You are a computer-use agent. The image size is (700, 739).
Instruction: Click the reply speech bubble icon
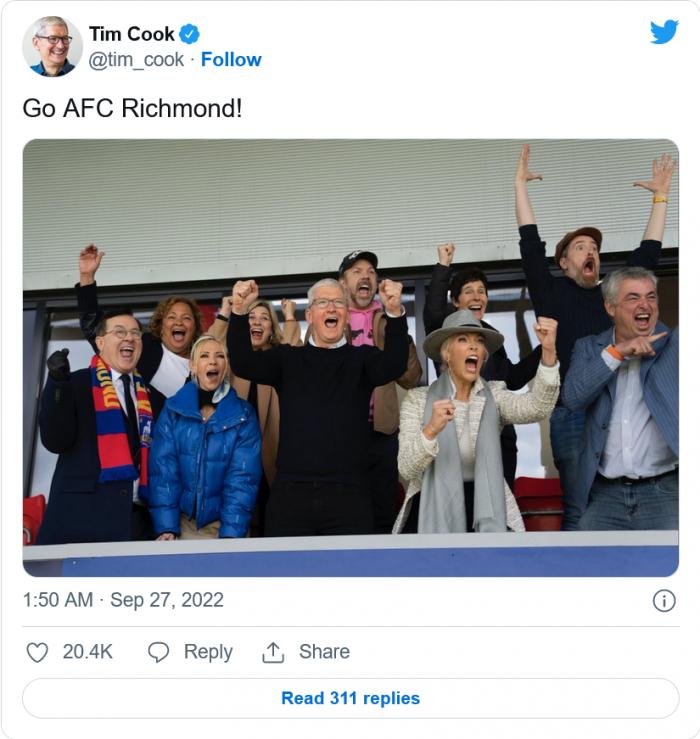[x=159, y=653]
